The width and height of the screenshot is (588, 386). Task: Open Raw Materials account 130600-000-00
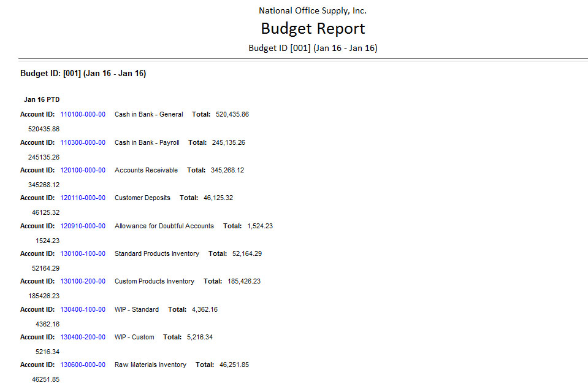[83, 365]
